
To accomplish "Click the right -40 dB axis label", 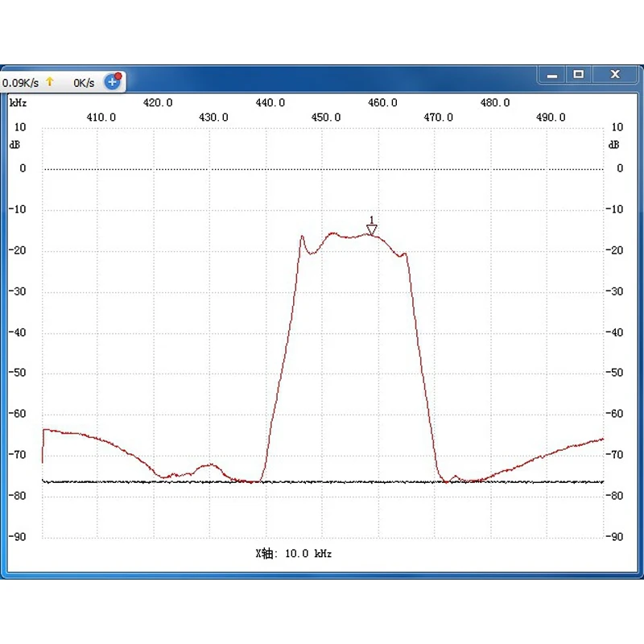I will 615,332.
